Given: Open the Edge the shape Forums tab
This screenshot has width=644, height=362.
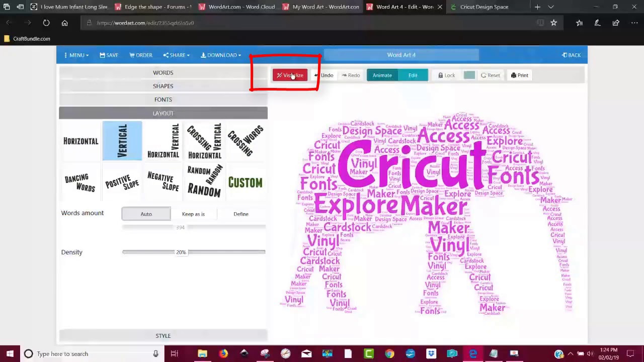Looking at the screenshot, I should (153, 7).
